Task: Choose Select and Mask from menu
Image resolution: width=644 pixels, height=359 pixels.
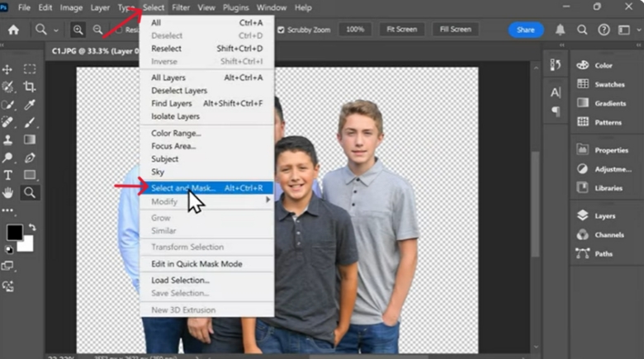Action: click(x=183, y=188)
